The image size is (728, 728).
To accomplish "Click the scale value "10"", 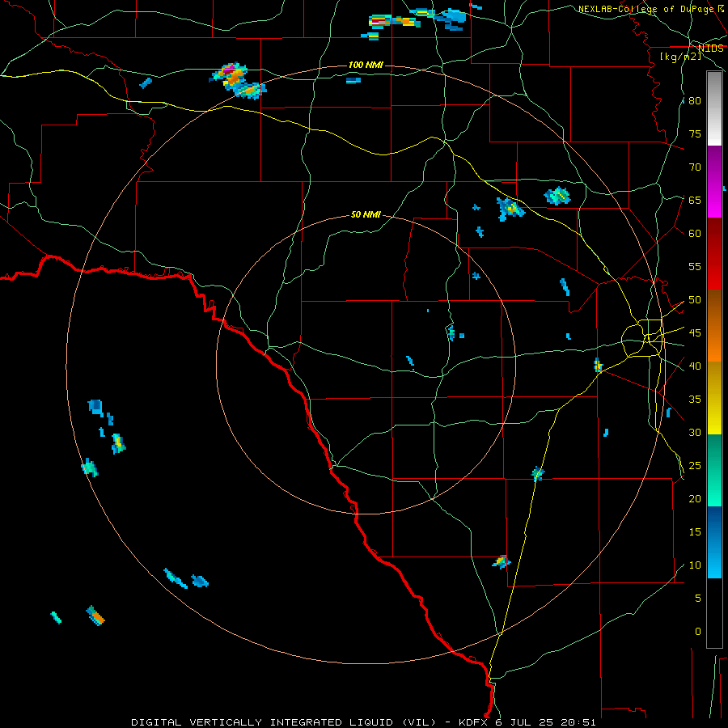I will point(695,565).
